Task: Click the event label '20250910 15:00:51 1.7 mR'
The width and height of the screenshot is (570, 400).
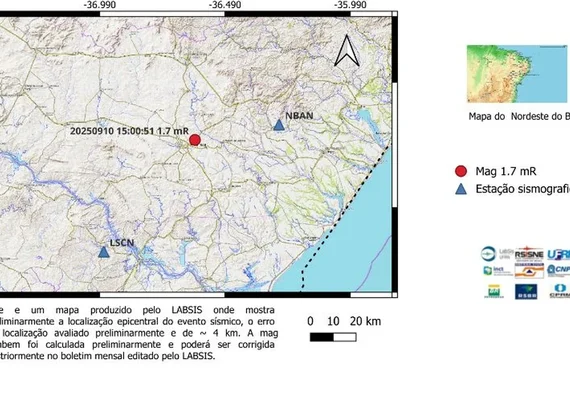Action: point(129,131)
